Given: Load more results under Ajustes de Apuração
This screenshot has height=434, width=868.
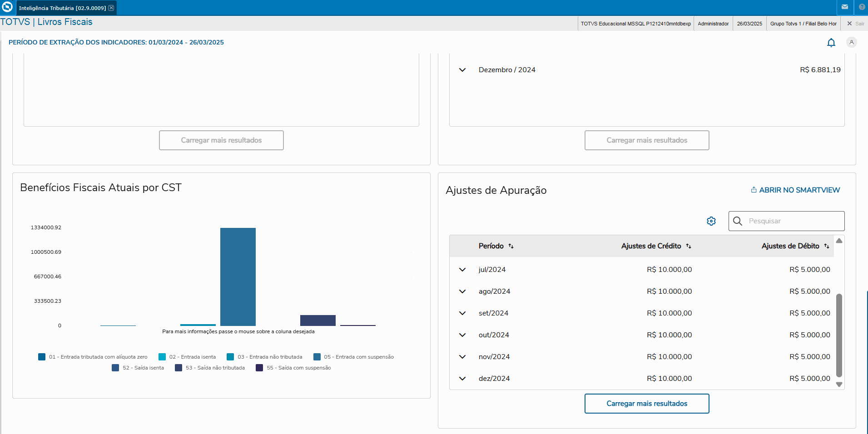Looking at the screenshot, I should point(647,404).
